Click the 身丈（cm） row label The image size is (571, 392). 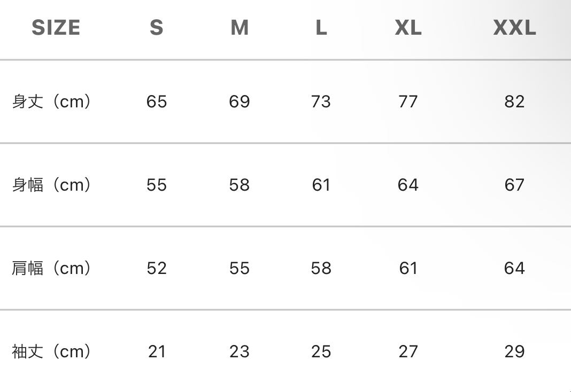point(52,101)
